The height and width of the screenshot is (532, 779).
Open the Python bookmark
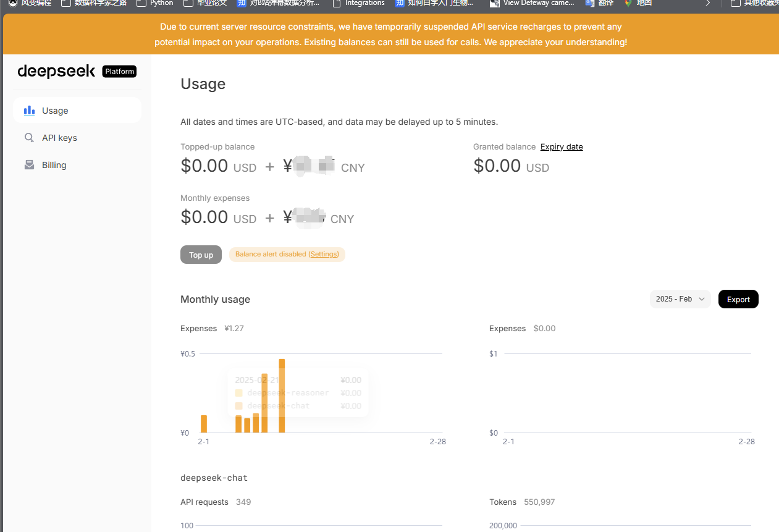pos(155,3)
